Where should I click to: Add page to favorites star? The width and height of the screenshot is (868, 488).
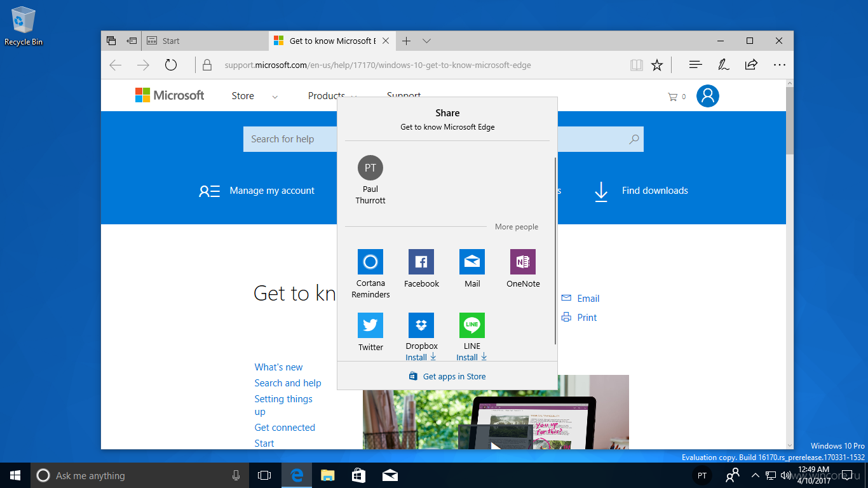[657, 65]
